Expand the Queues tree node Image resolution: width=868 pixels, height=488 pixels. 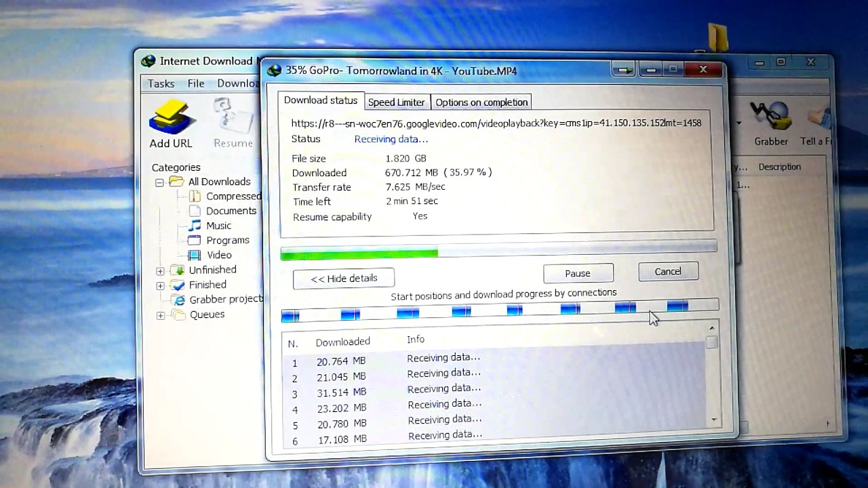click(161, 315)
